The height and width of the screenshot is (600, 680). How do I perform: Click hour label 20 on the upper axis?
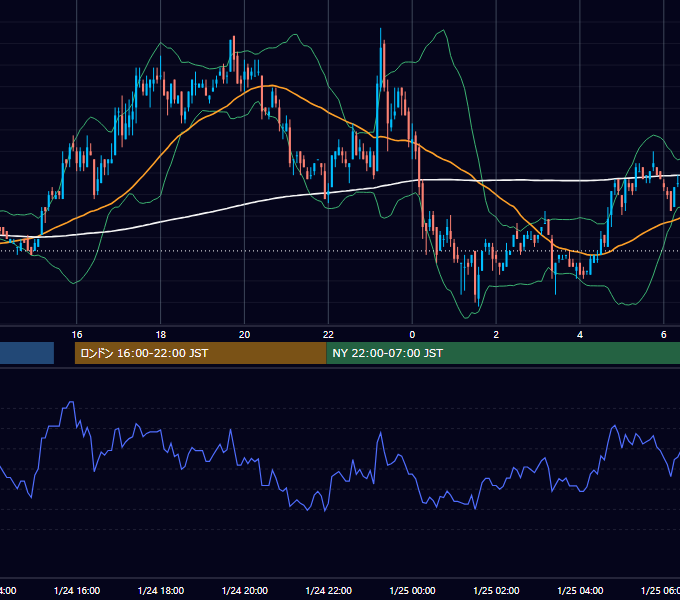[245, 335]
